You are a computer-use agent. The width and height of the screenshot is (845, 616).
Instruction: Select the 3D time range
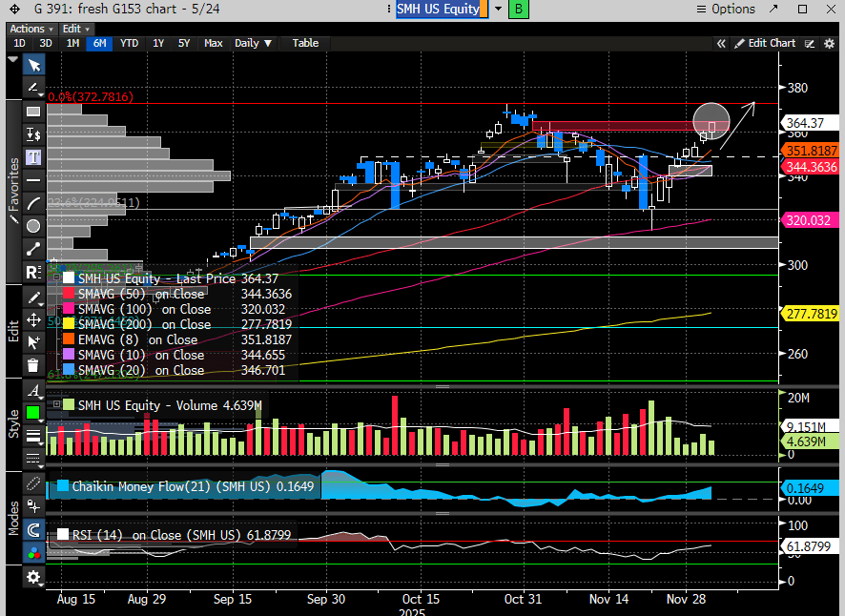46,43
